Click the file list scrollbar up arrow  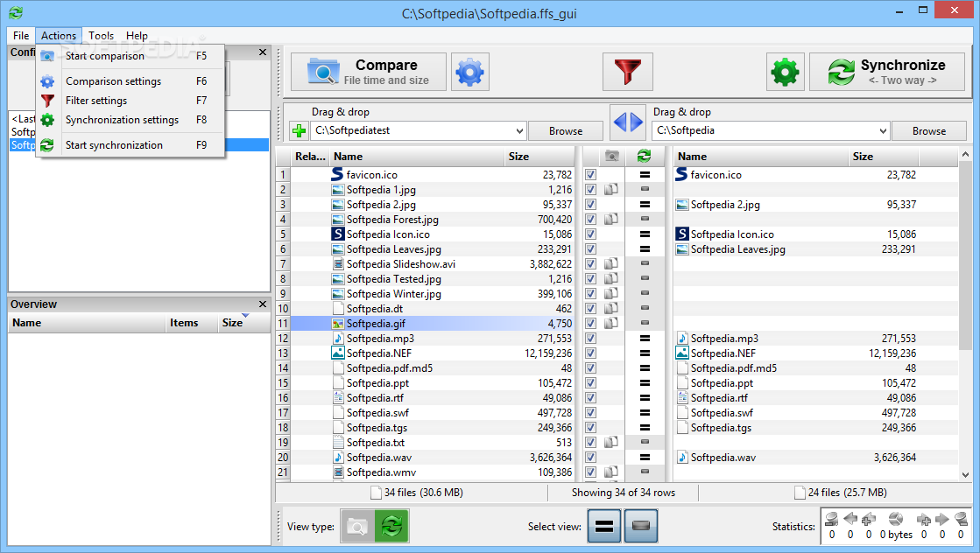coord(966,154)
